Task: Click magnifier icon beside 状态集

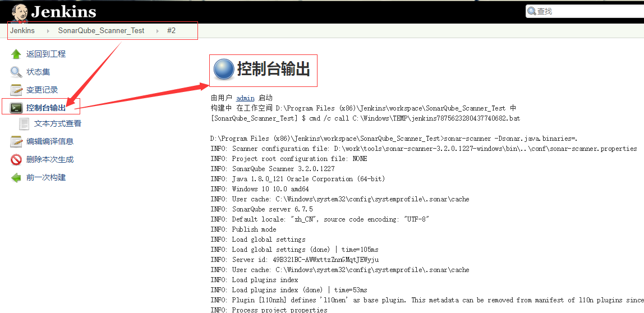Action: pyautogui.click(x=16, y=72)
